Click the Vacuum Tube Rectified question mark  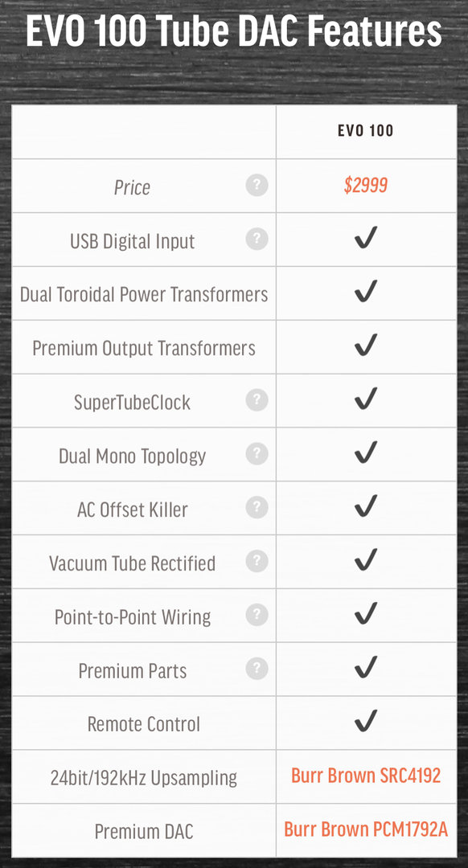(257, 561)
